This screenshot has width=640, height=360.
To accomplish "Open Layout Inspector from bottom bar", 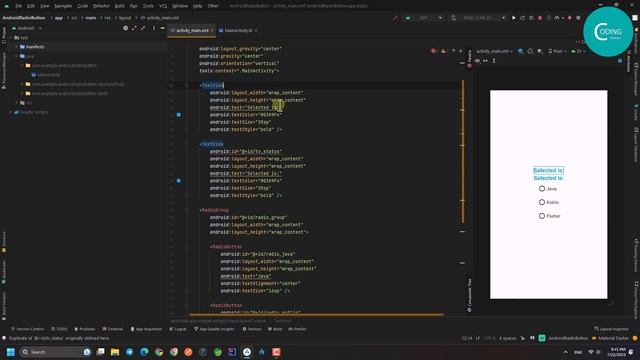I will pyautogui.click(x=611, y=329).
